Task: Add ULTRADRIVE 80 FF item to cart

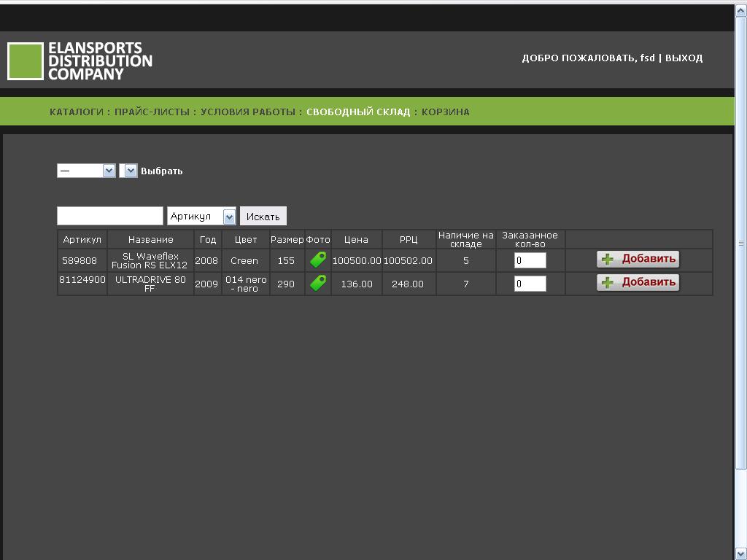Action: tap(638, 282)
